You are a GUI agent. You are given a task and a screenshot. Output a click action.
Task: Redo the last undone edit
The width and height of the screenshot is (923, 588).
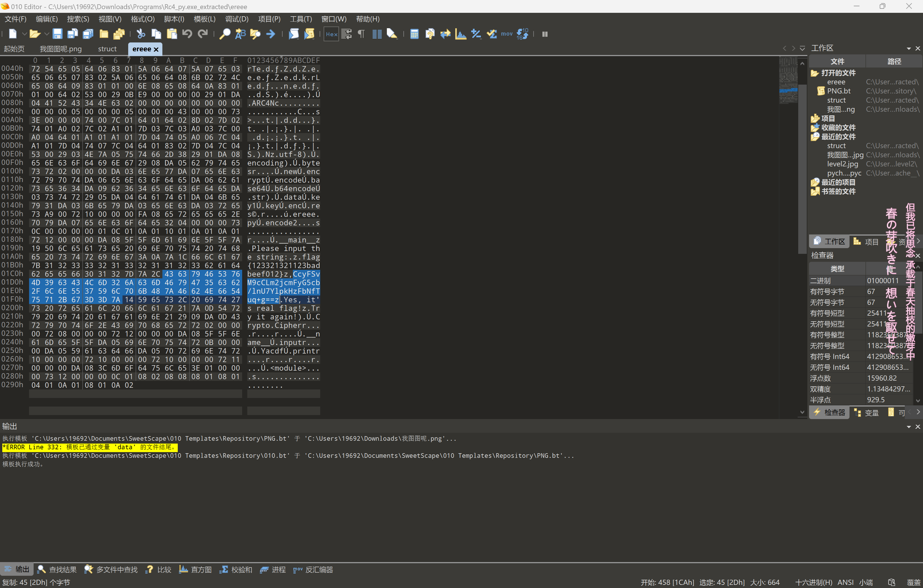203,34
